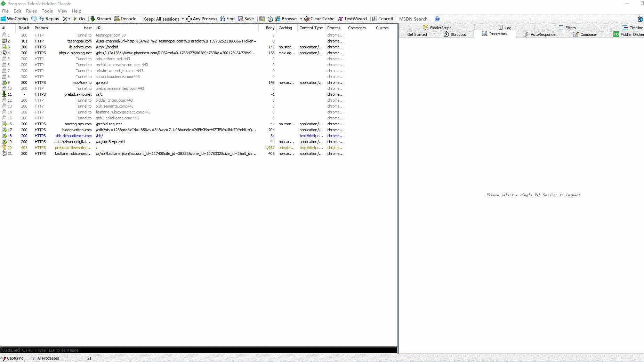Viewport: 644px width, 362px height.
Task: Select session 11 by its download arrow icon
Action: click(x=4, y=94)
